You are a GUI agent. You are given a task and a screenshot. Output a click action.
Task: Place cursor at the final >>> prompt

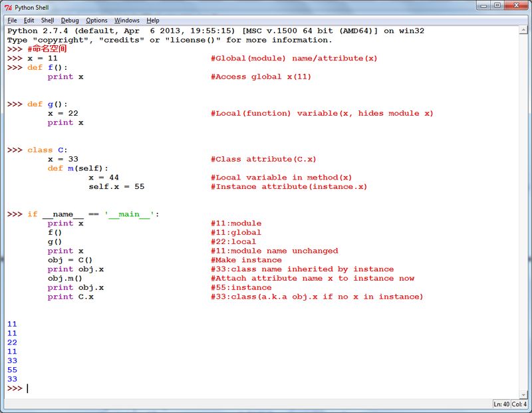[x=28, y=388]
